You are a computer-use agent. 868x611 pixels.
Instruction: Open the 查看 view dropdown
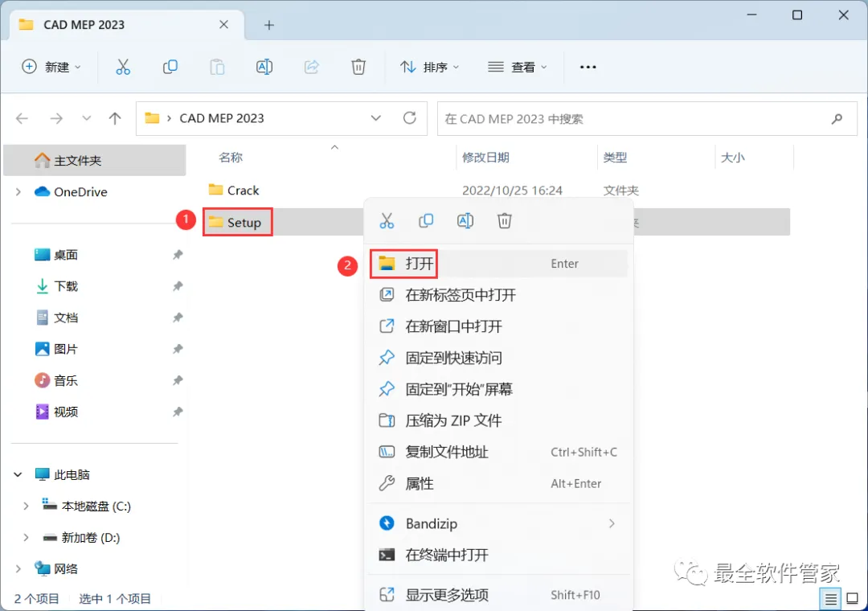[x=518, y=67]
